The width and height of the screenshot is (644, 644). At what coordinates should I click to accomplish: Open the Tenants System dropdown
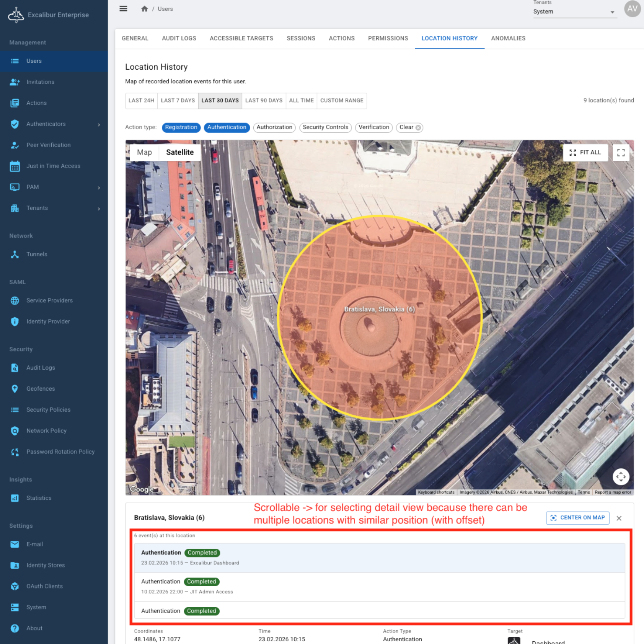coord(574,12)
